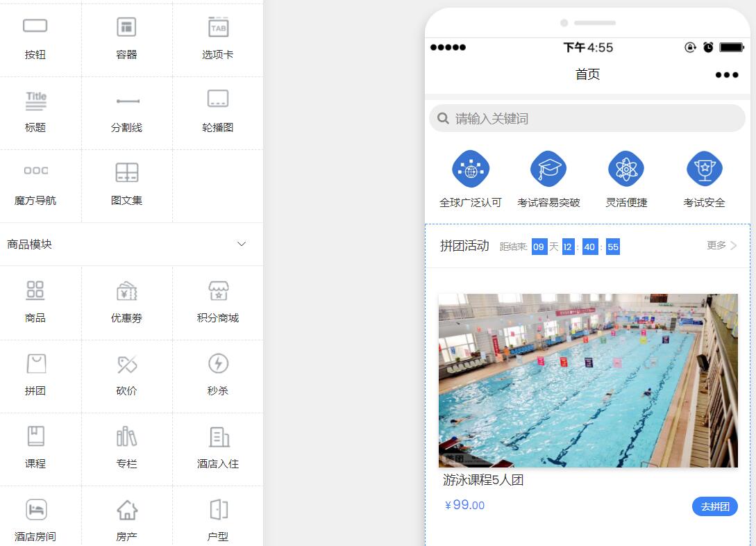
Task: Choose the 魔方导航 component
Action: coord(35,185)
